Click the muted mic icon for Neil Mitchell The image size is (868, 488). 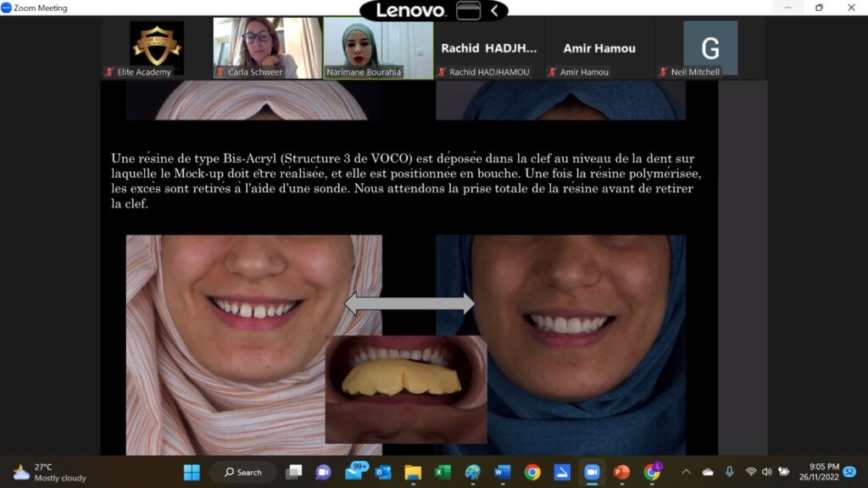[663, 72]
